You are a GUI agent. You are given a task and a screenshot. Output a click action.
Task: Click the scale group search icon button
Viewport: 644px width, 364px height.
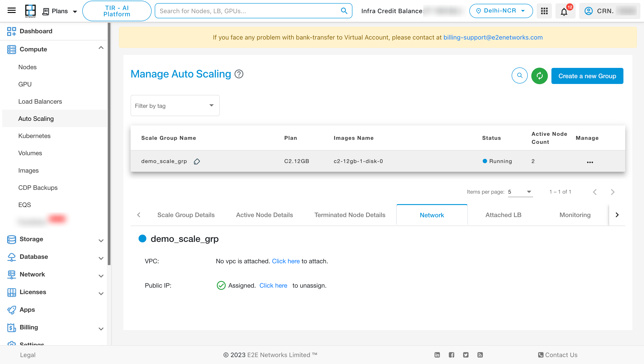[x=520, y=76]
